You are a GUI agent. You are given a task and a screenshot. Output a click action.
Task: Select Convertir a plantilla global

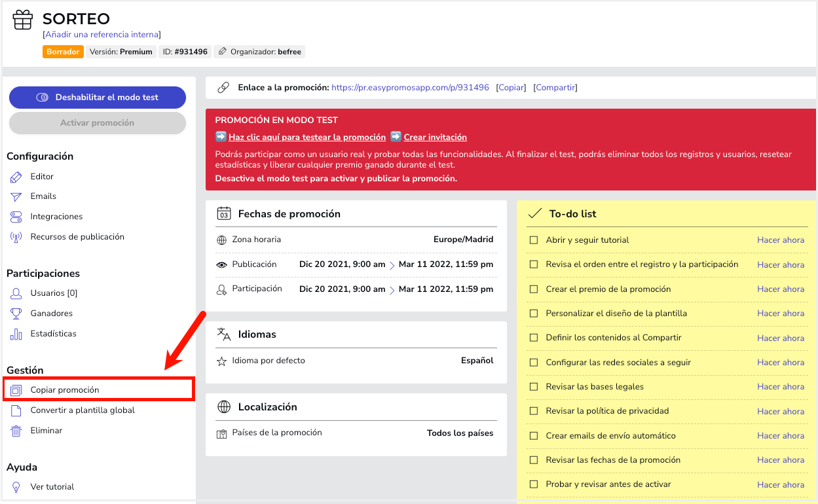click(x=83, y=410)
